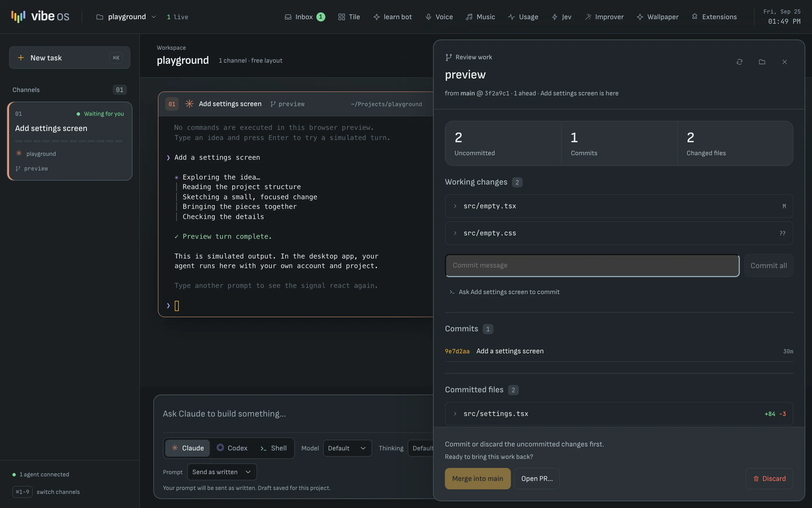Viewport: 812px width, 508px height.
Task: Open folder from Review work panel
Action: [x=762, y=62]
